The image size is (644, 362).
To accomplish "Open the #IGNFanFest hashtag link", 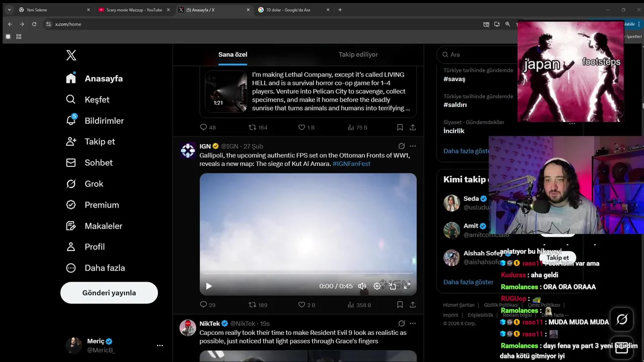I will [351, 164].
